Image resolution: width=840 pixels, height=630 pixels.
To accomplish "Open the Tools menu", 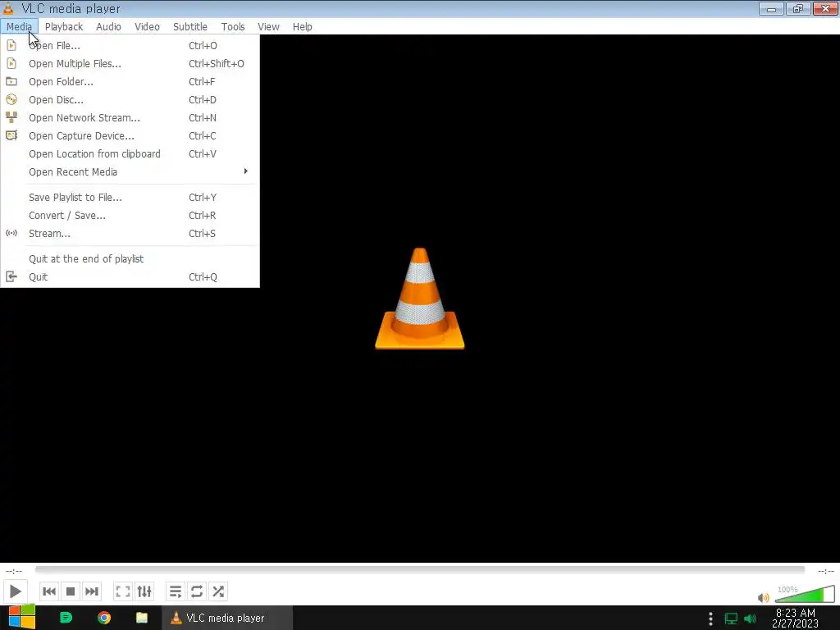I will (233, 27).
